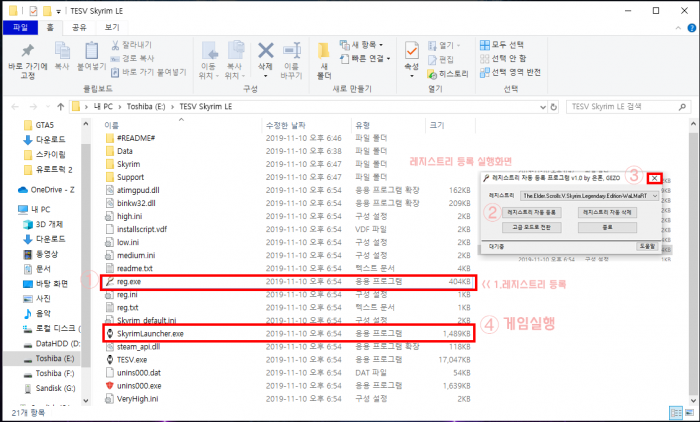Open the 이동 위치 (Move to) dropdown
The height and width of the screenshot is (422, 700).
click(x=209, y=61)
